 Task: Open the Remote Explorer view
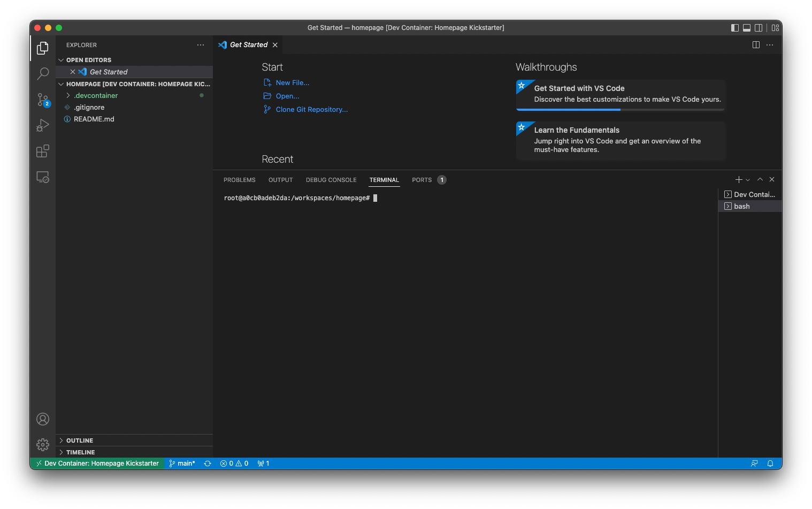[x=43, y=177]
